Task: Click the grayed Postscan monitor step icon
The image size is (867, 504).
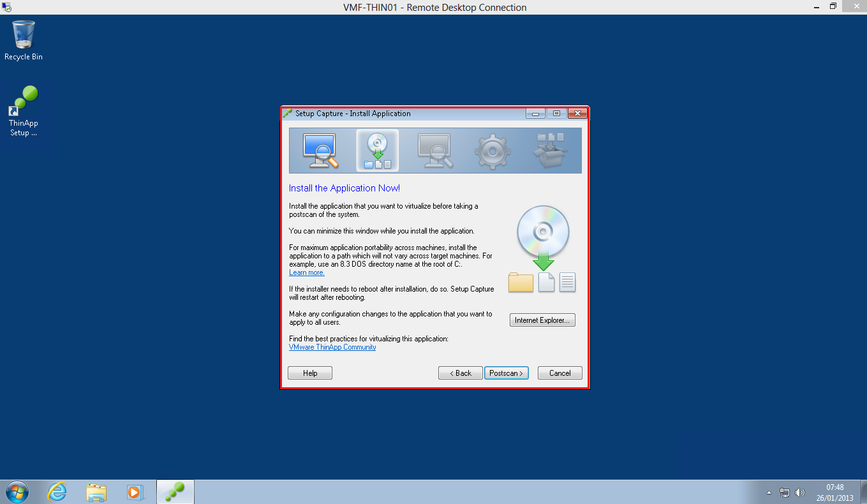Action: coord(434,151)
